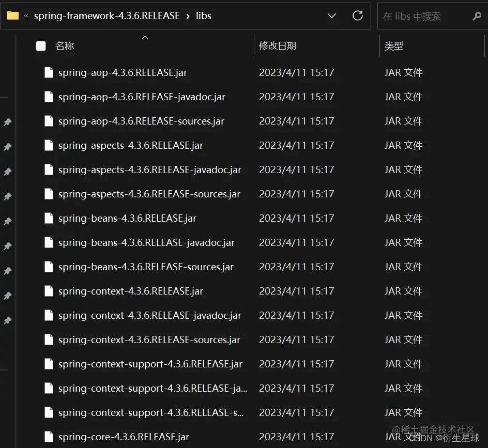The width and height of the screenshot is (488, 448).
Task: Select file name spring-aop-4.3.6.RELEASE-javadoc.jar
Action: (142, 97)
